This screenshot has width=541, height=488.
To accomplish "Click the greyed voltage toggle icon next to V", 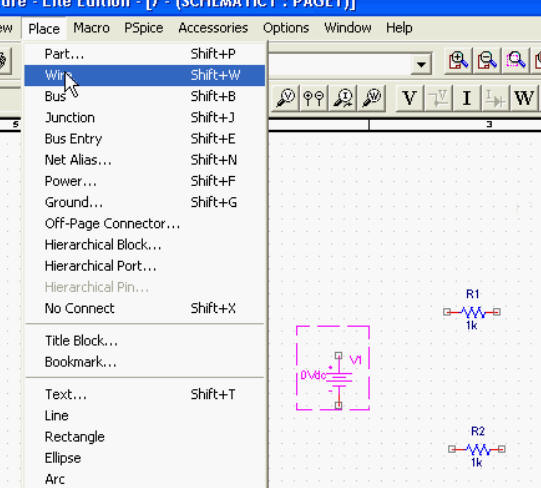I will point(438,98).
